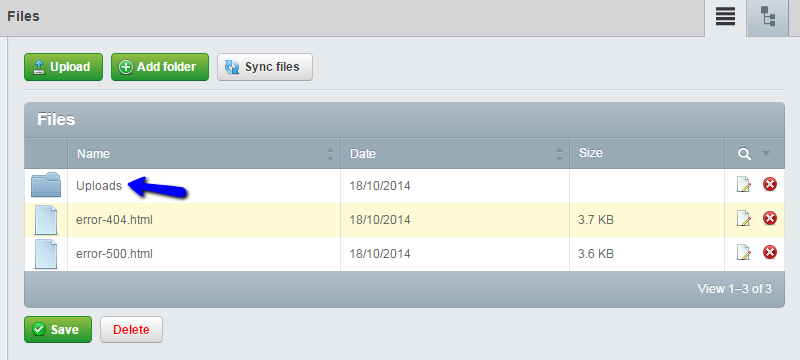Open the Uploads folder name

pos(99,186)
